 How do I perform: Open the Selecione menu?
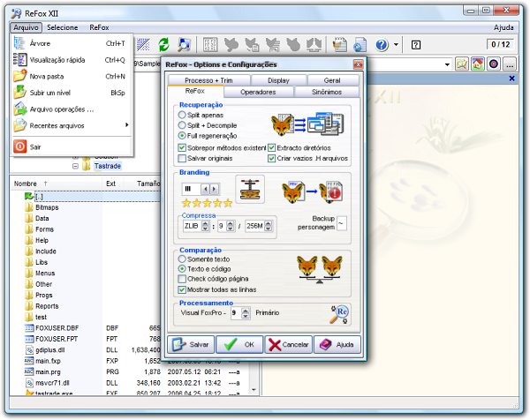pos(62,27)
